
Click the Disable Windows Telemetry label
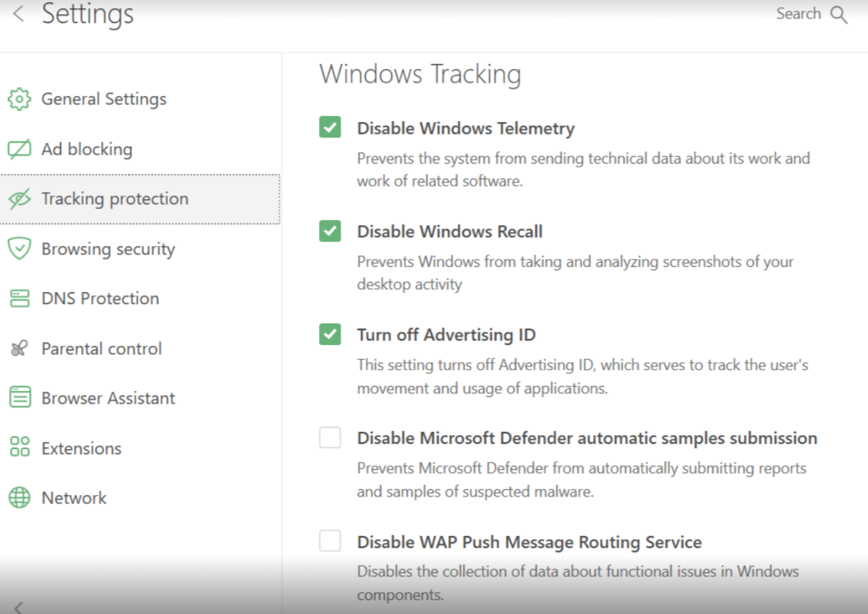click(465, 129)
